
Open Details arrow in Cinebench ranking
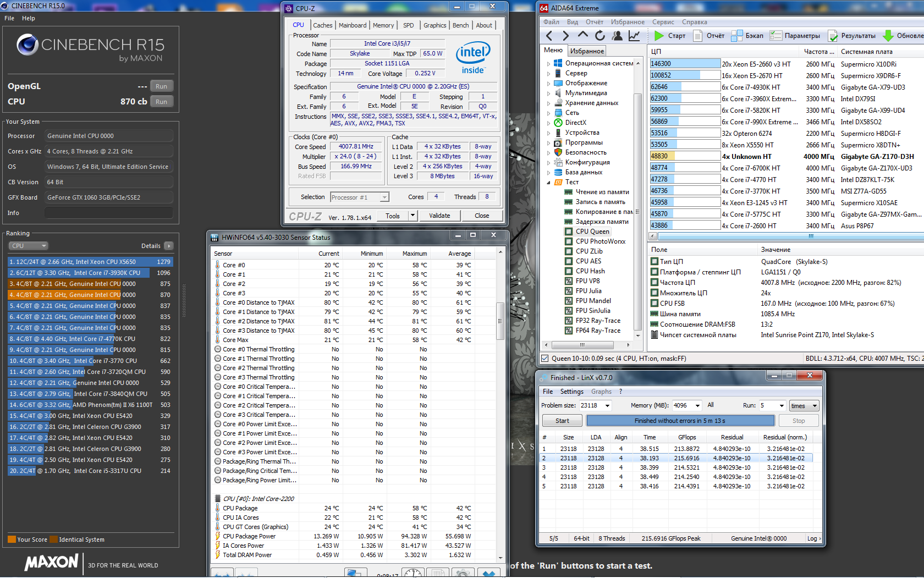(x=168, y=246)
